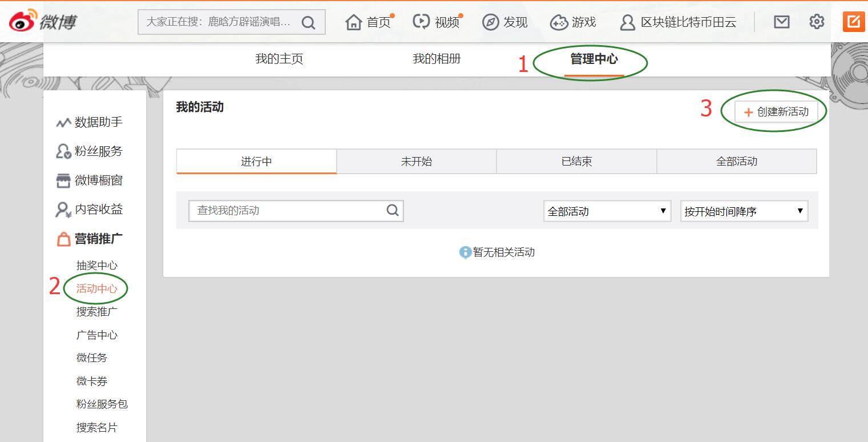
Task: Open settings gear icon
Action: (817, 22)
